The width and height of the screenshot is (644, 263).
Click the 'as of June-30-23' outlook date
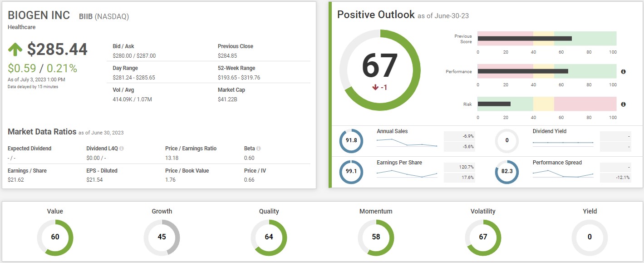coord(443,16)
